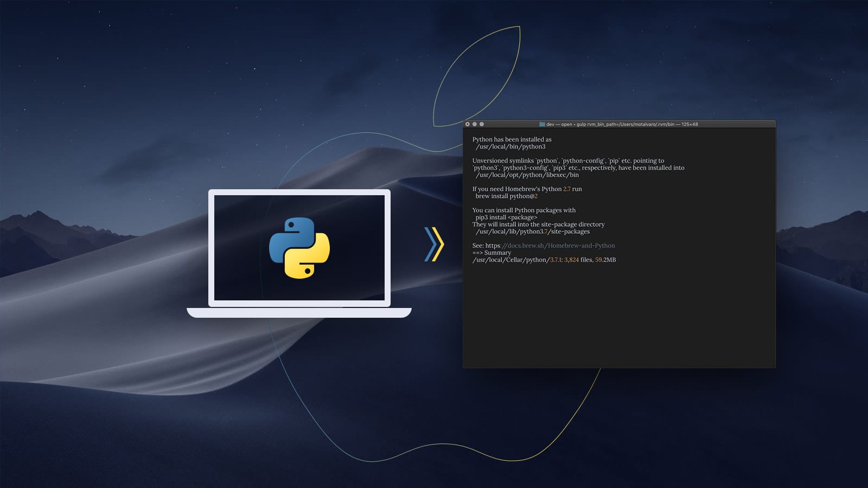Click 'They will install into the site-package directory'

[538, 224]
